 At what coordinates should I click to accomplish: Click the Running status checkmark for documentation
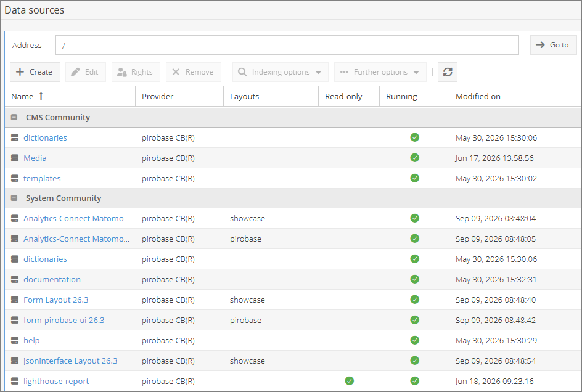pos(414,279)
